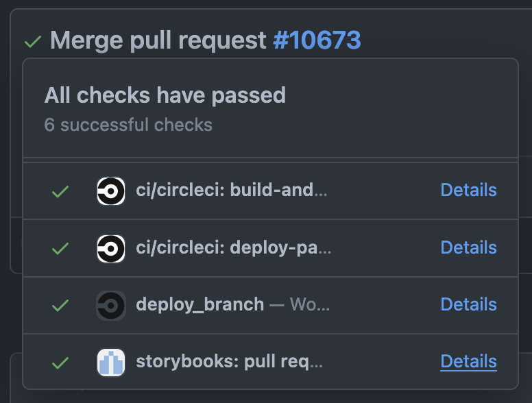Select the 'storybooks: pull req…' check name
Screen dimensions: 532x403
(x=230, y=362)
